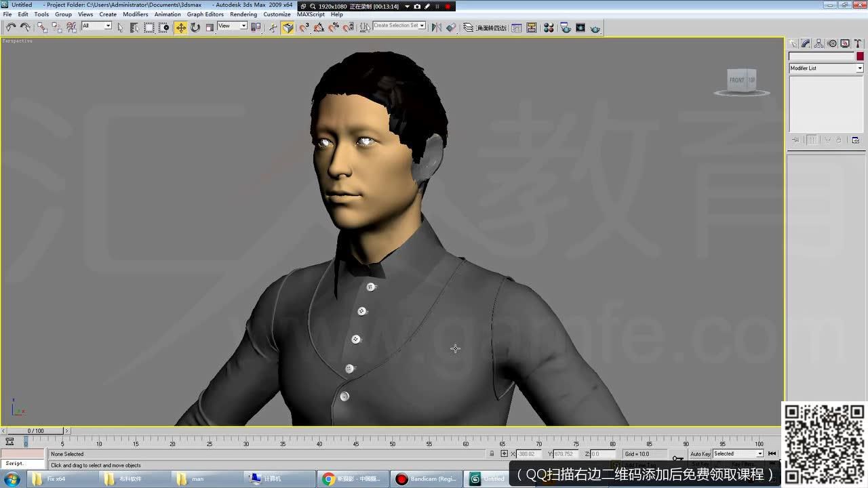Click the Windows Start orb
The width and height of the screenshot is (868, 488).
(x=12, y=479)
